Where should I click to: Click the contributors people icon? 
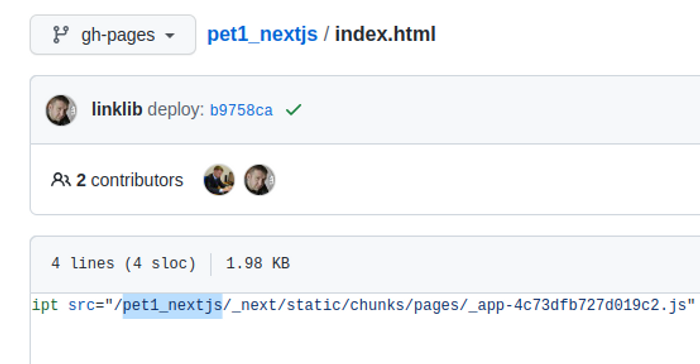point(61,180)
